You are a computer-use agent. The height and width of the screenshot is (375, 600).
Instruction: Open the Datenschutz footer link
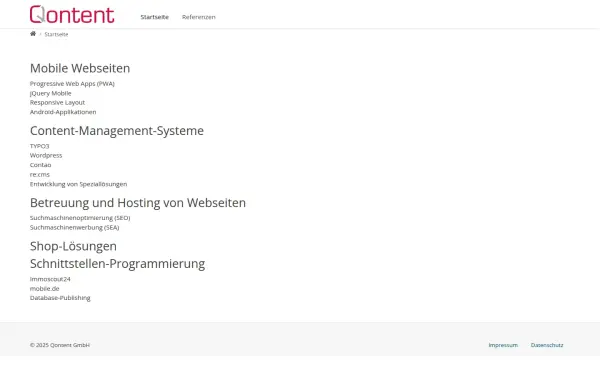coord(547,345)
